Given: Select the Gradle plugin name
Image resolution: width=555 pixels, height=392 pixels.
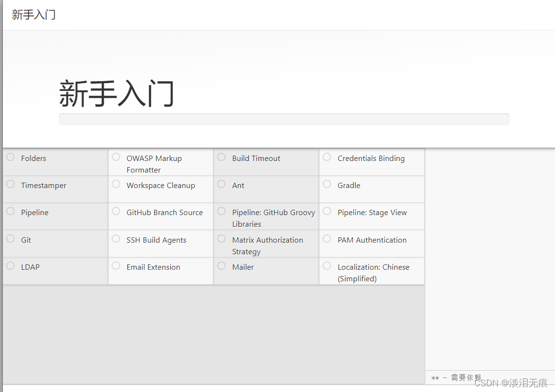Looking at the screenshot, I should pos(349,186).
